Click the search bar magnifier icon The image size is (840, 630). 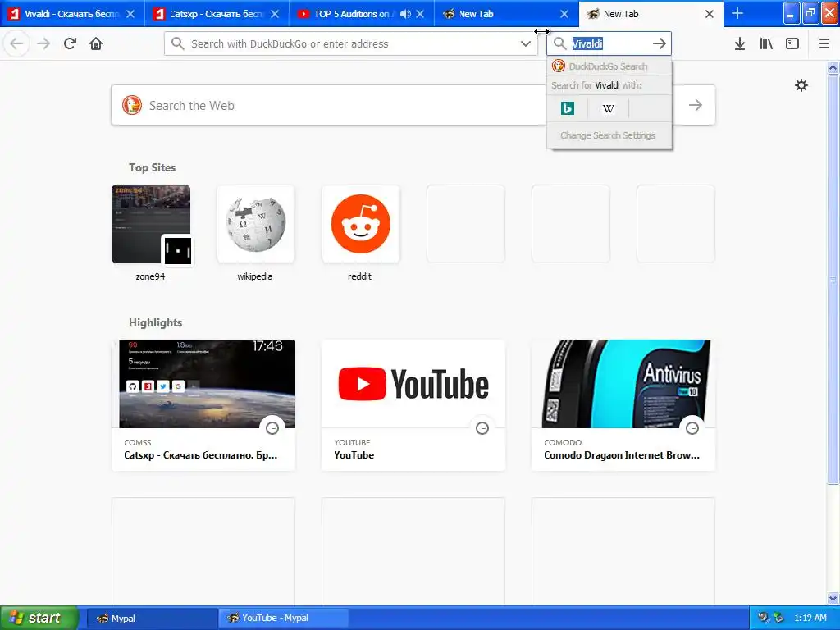(559, 43)
